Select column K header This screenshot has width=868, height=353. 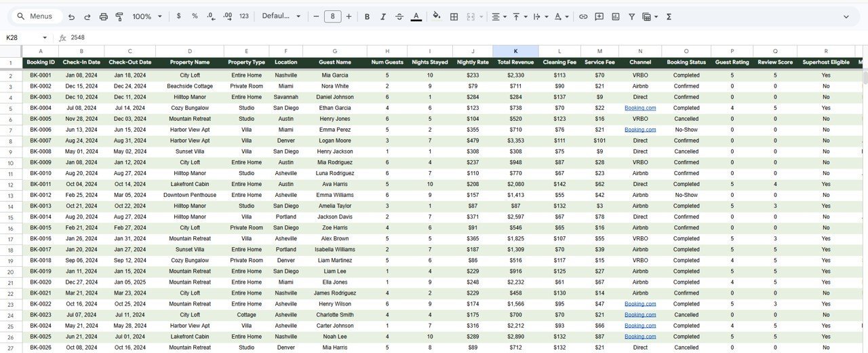(x=515, y=51)
